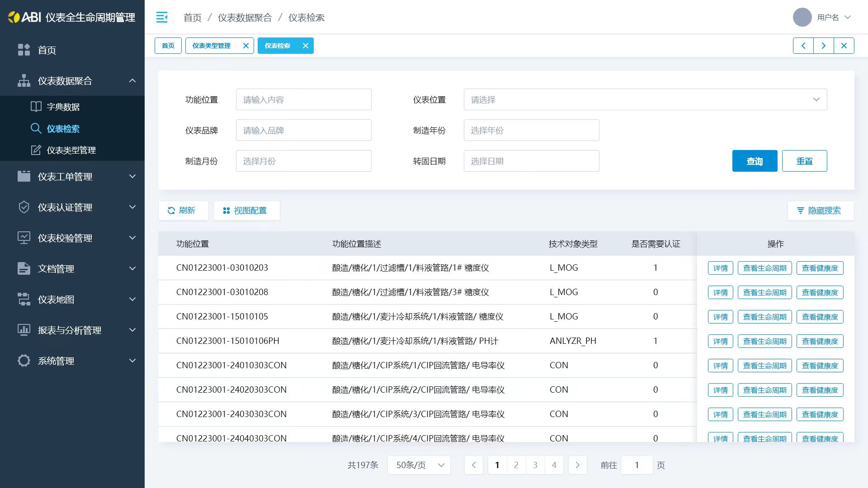Collapse the 仪表数据聚合 menu chevron

click(132, 80)
